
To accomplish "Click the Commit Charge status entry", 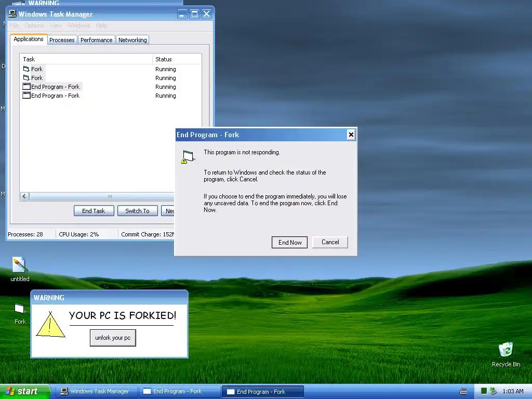I will coord(147,234).
